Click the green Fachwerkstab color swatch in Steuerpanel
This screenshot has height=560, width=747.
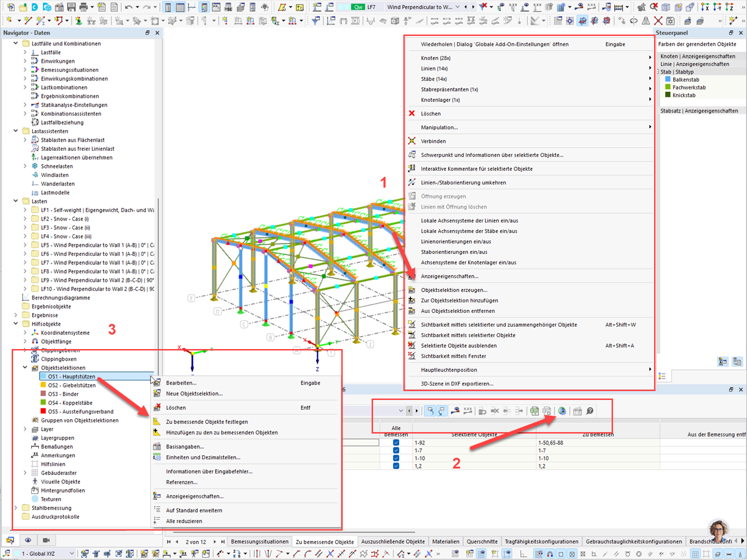[x=669, y=87]
